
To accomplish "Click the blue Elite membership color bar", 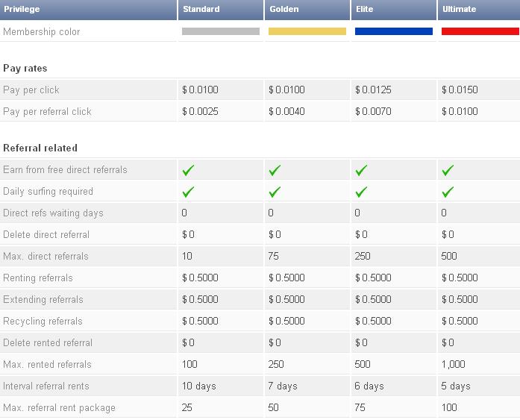I will pos(394,31).
